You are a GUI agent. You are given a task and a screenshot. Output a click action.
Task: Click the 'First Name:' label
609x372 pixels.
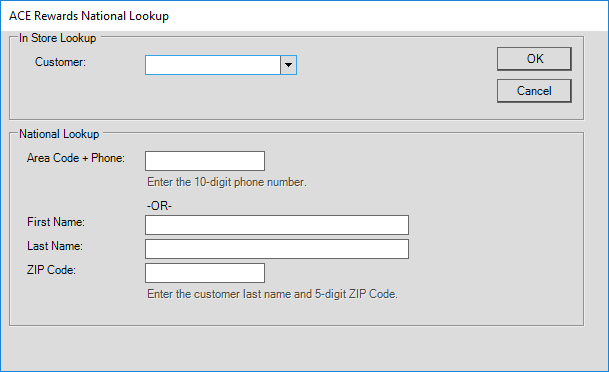[56, 222]
